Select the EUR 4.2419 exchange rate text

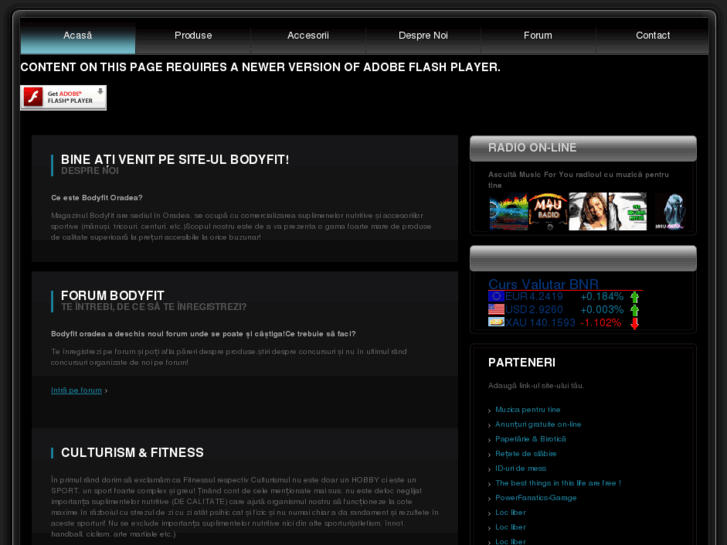[534, 297]
